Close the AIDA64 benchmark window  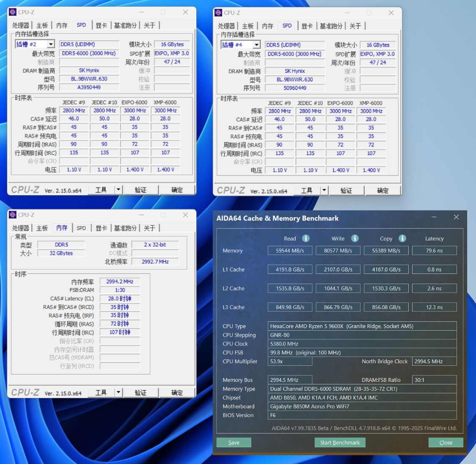point(456,217)
